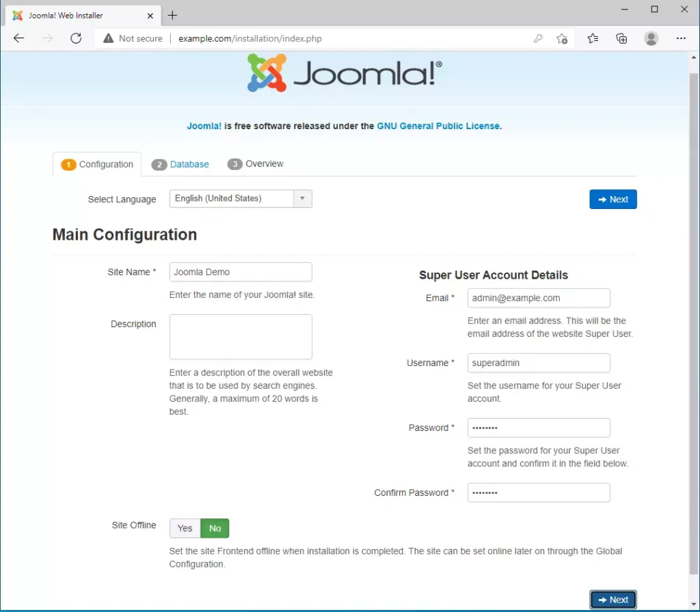This screenshot has width=700, height=612.
Task: Click the Password input field
Action: [539, 428]
